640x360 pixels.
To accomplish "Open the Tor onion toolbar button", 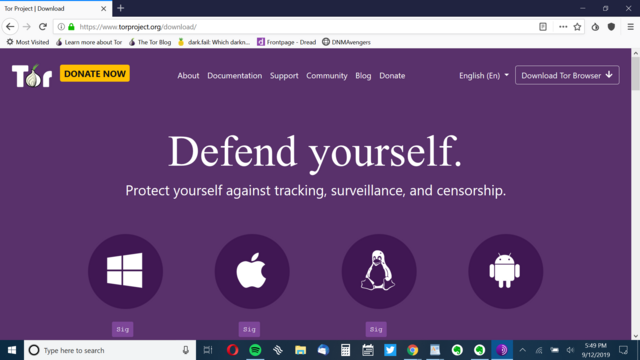I will pos(595,27).
